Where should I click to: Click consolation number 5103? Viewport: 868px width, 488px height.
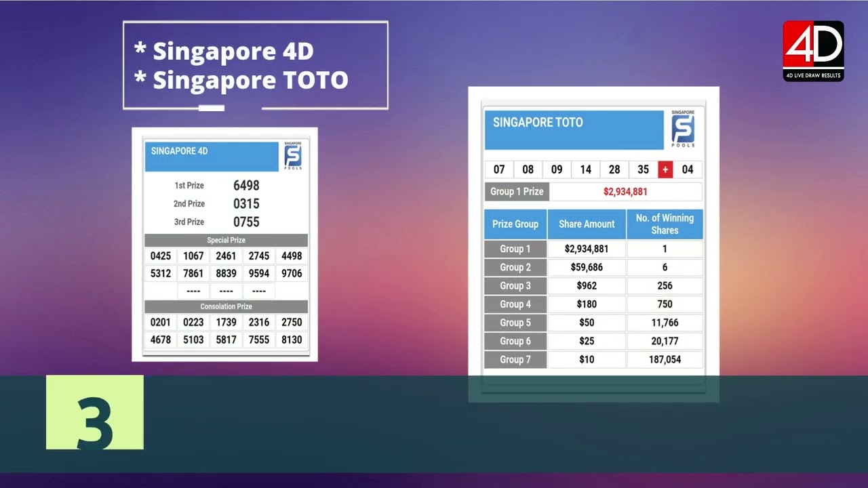click(x=193, y=340)
